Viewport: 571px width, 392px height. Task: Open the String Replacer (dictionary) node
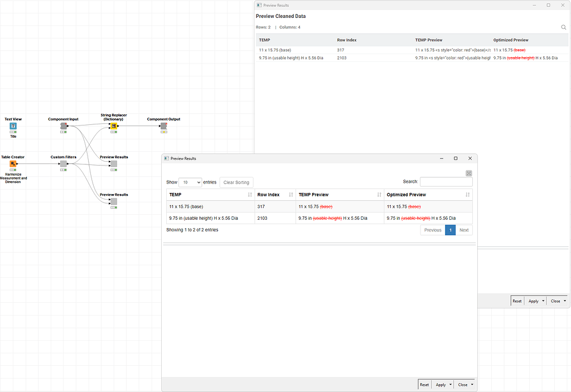coord(114,127)
